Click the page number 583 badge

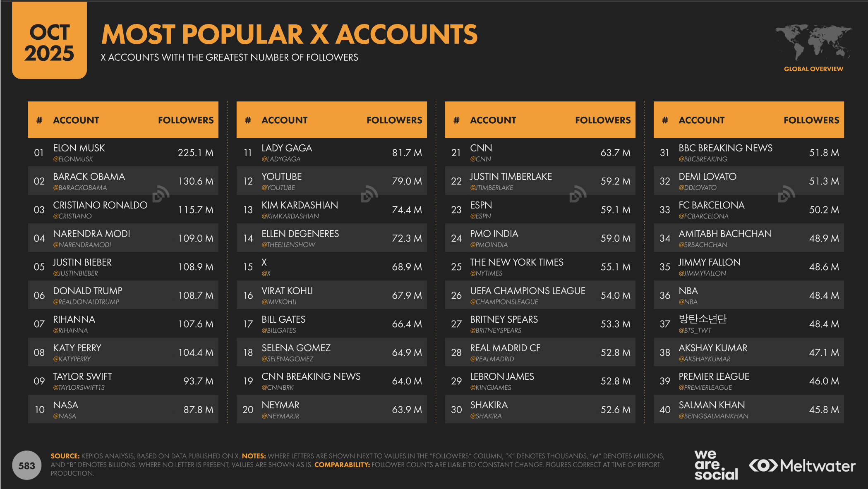(x=27, y=465)
